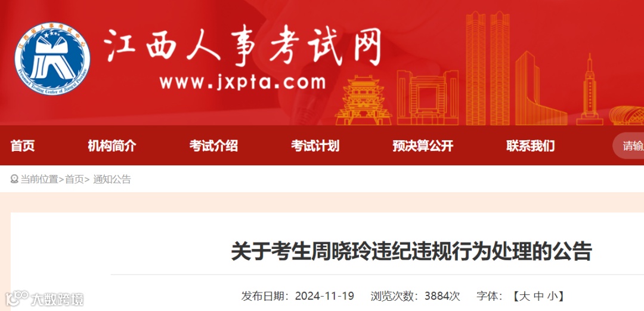
Task: Click the Jiangxi Personnel Testing Center logo
Action: pyautogui.click(x=52, y=58)
